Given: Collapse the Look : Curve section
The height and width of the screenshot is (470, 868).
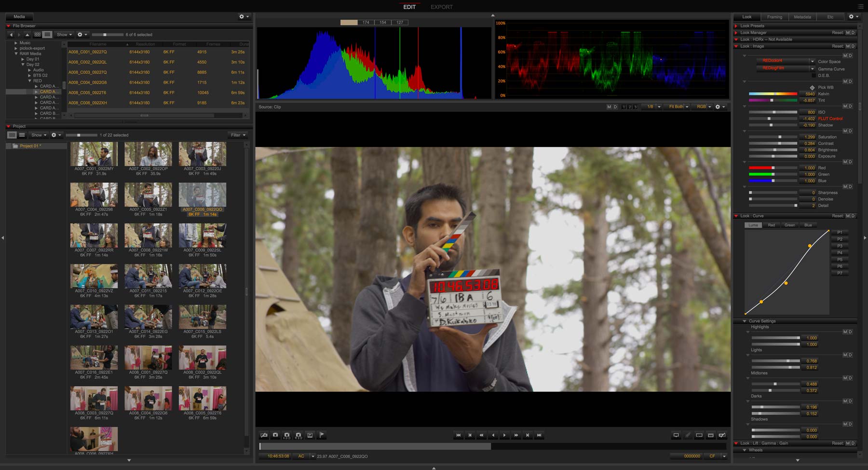Looking at the screenshot, I should click(736, 216).
